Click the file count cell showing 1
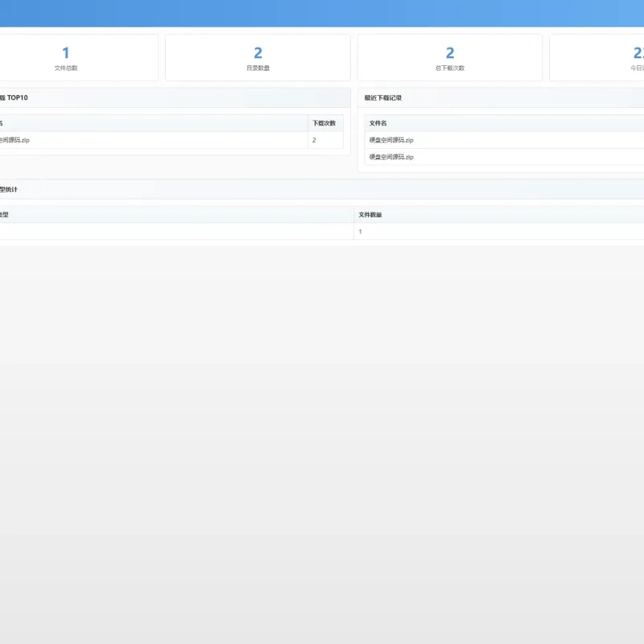The height and width of the screenshot is (644, 644). [499, 232]
